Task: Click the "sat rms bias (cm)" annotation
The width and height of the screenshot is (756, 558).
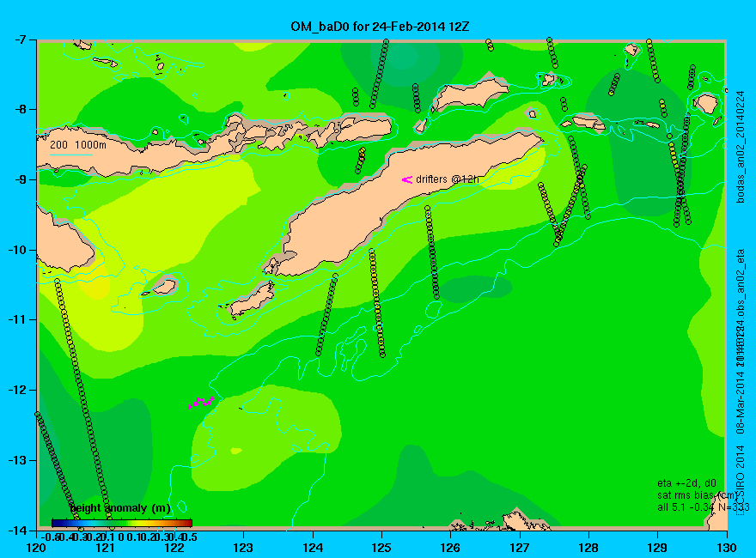Action: [x=697, y=495]
